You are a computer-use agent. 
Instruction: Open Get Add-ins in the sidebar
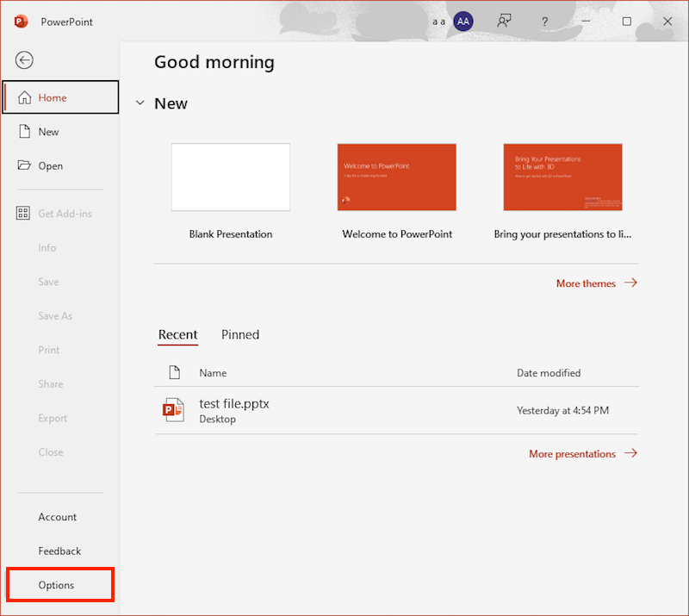click(60, 214)
